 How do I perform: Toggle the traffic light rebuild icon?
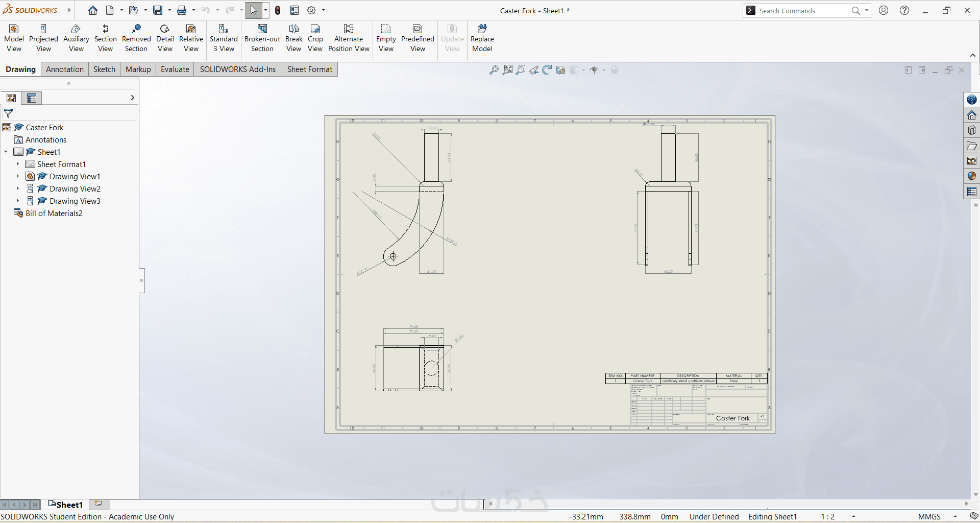(278, 10)
